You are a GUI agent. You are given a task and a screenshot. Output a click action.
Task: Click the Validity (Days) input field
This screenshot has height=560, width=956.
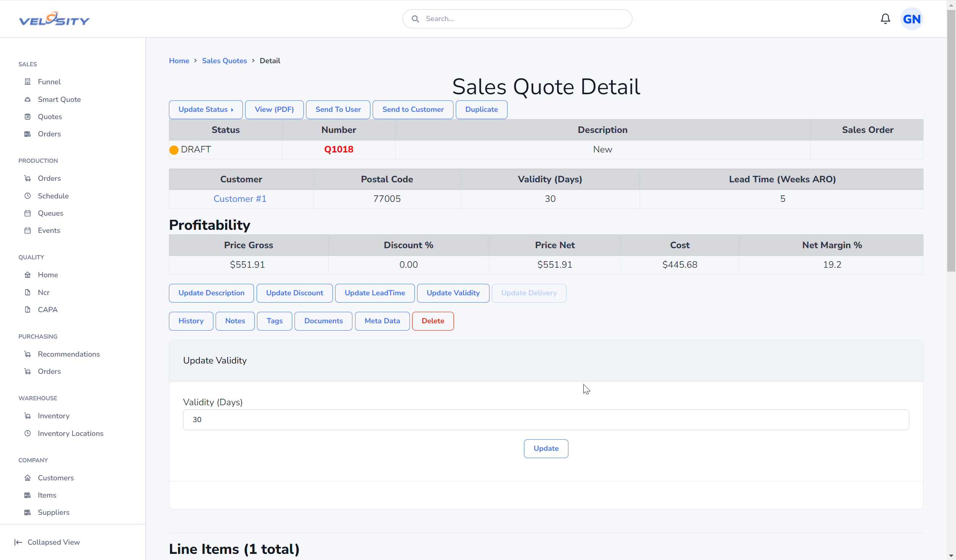(x=546, y=420)
